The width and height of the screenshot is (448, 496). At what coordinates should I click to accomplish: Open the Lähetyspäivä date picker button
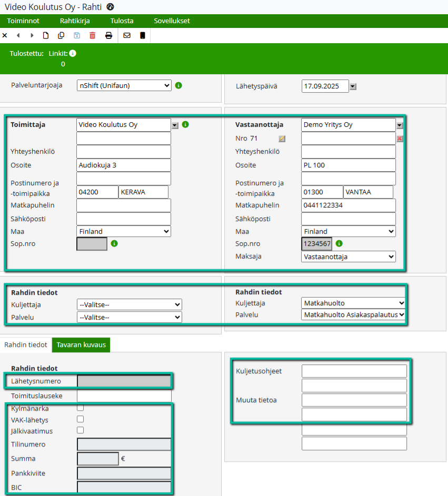(x=353, y=87)
